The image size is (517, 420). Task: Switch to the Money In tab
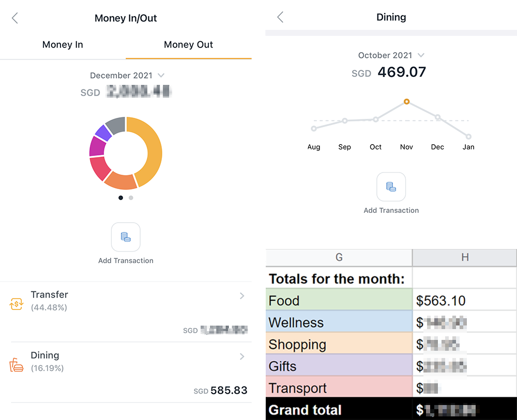[x=63, y=44]
